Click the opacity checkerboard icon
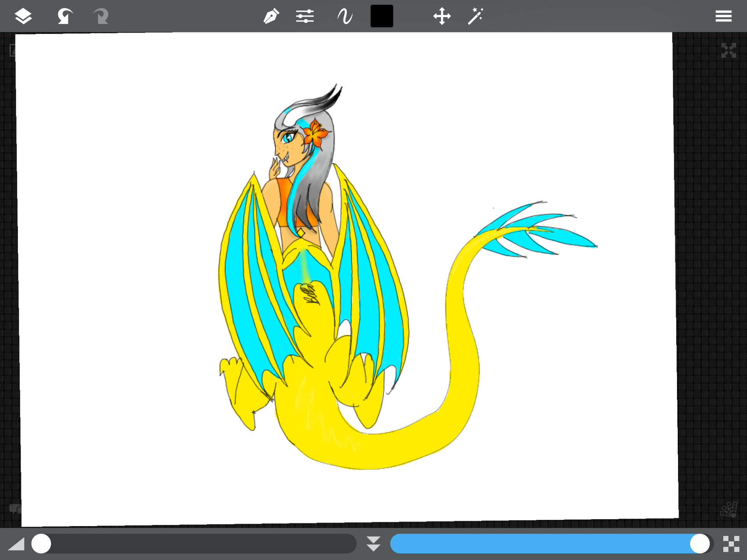Viewport: 747px width, 560px height. point(731,544)
